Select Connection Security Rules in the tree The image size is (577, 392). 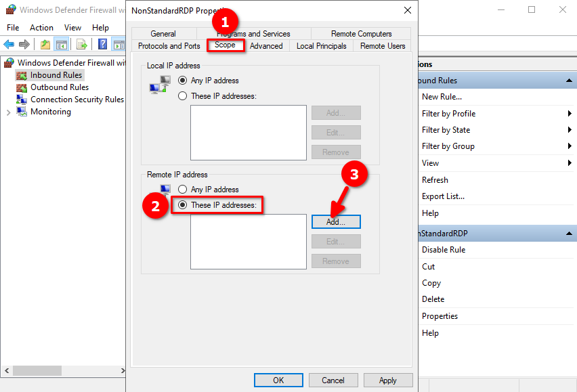77,100
